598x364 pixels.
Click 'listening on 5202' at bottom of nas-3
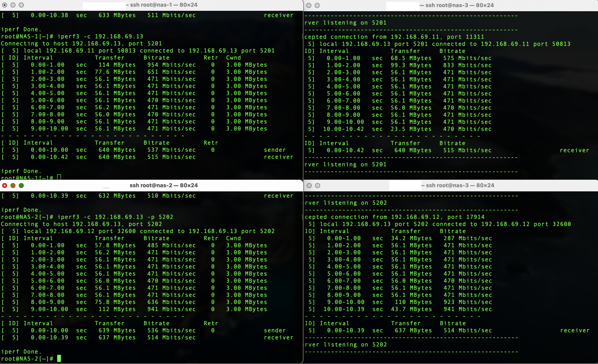(x=355, y=345)
